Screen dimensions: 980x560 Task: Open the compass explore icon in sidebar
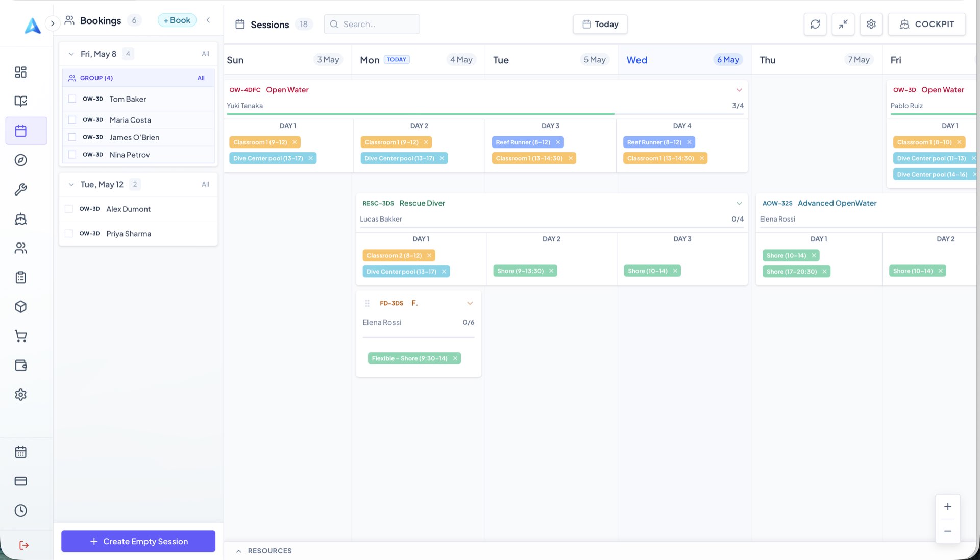pos(20,160)
